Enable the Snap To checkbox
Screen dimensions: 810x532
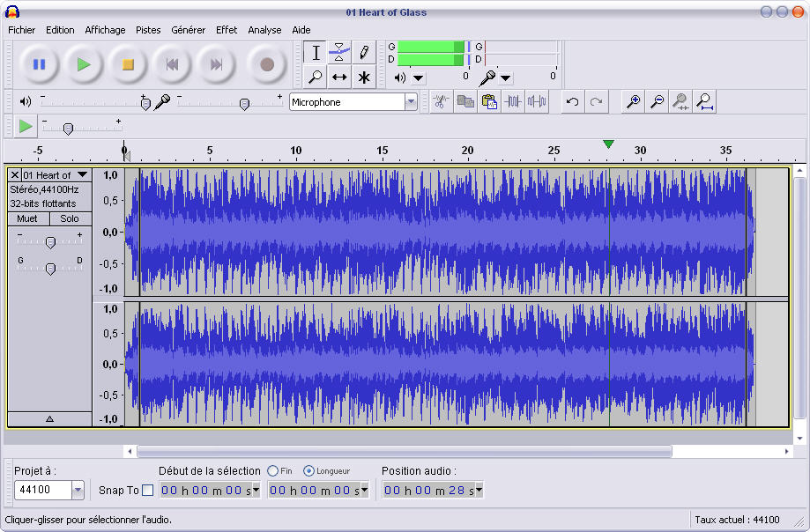pyautogui.click(x=148, y=491)
